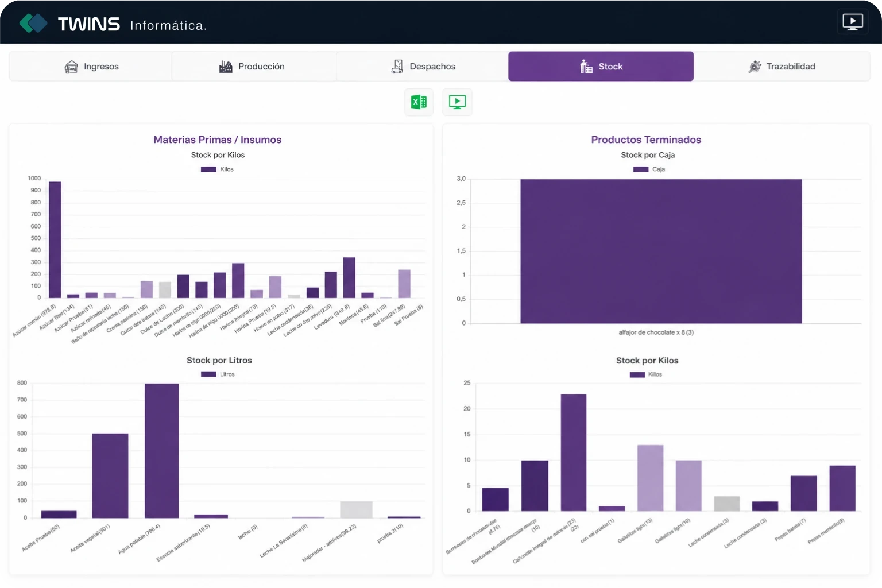This screenshot has width=882, height=588.
Task: Click the tallest Azúcar común bar
Action: (x=55, y=239)
